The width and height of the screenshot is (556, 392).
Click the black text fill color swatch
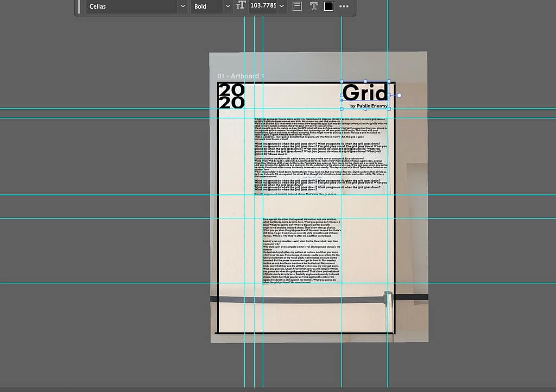328,7
